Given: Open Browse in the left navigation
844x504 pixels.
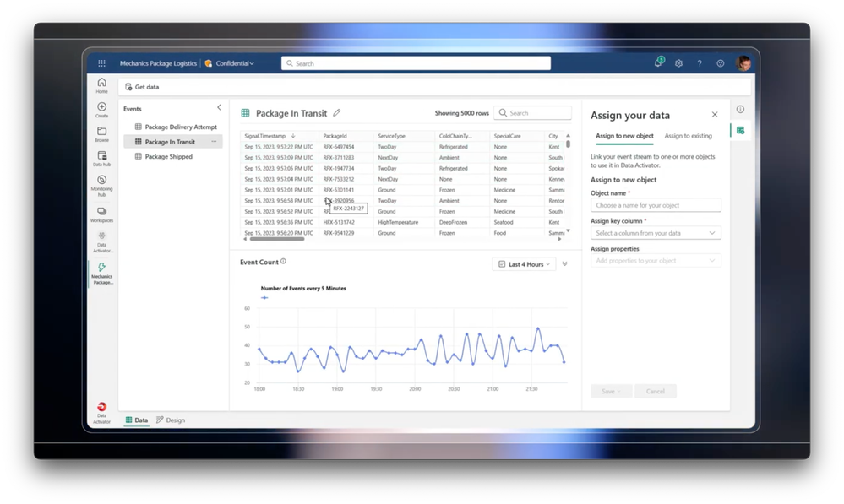Looking at the screenshot, I should pos(101,134).
